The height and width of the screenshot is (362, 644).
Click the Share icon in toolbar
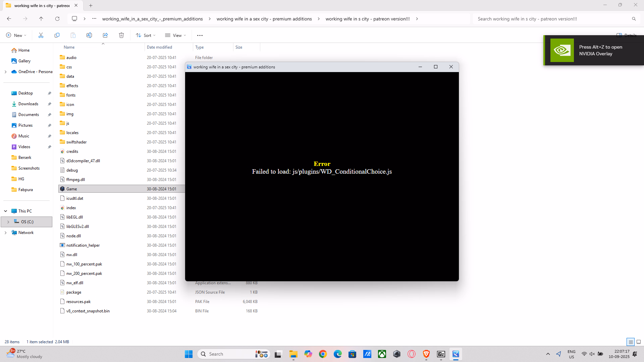point(105,35)
